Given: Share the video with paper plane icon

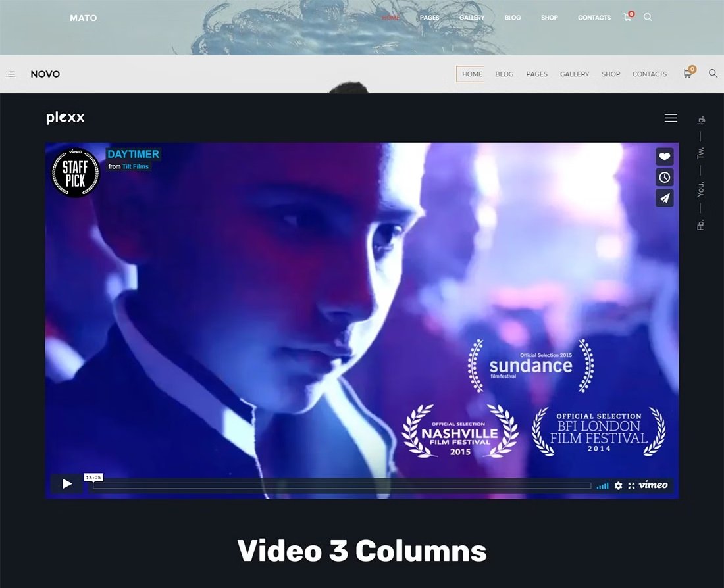Looking at the screenshot, I should click(665, 198).
